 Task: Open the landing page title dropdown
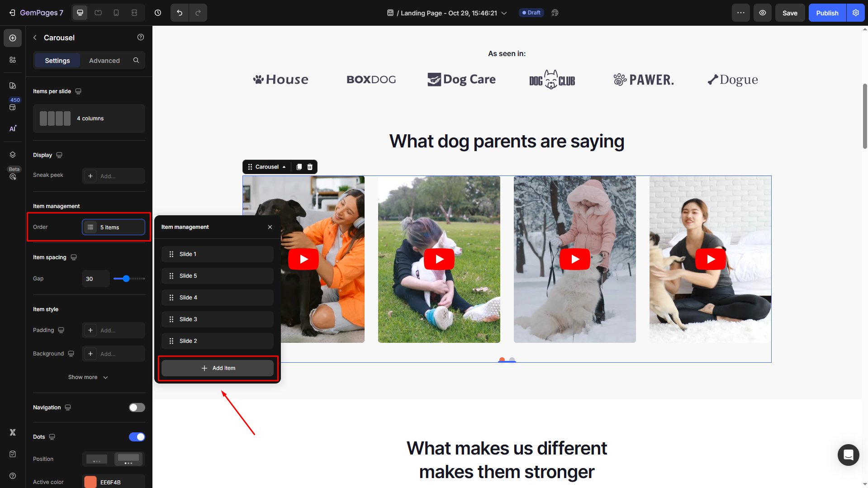tap(504, 13)
